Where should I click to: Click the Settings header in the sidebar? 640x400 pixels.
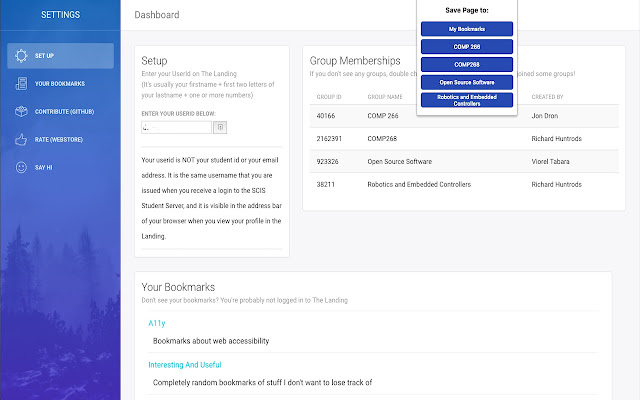point(60,15)
